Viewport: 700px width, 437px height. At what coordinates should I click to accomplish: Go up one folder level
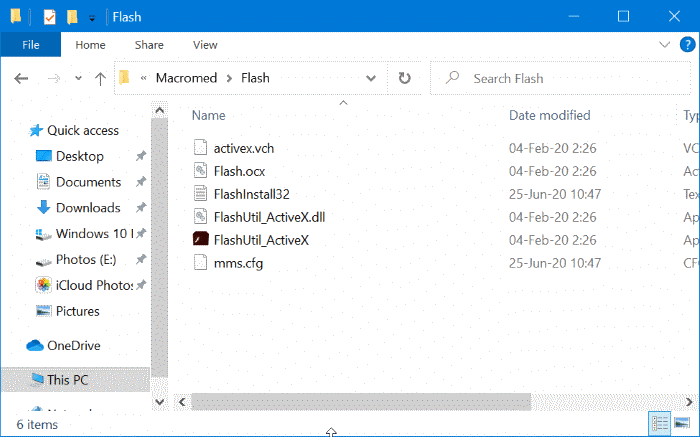click(x=100, y=79)
